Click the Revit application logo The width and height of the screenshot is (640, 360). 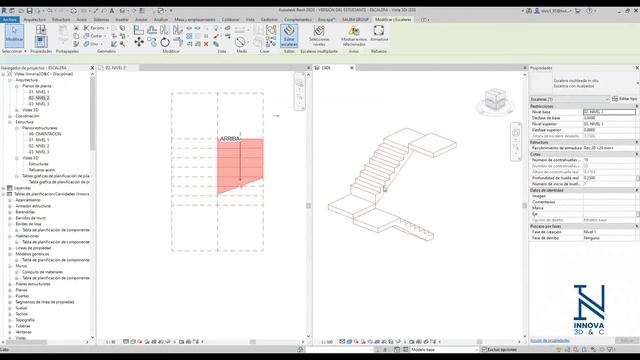[x=4, y=11]
